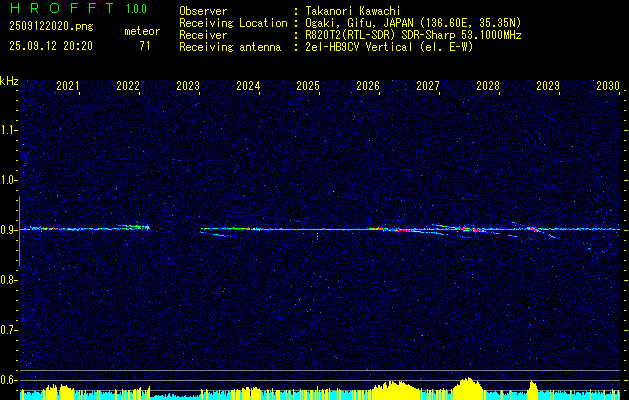Click the meteor count 71

click(145, 46)
